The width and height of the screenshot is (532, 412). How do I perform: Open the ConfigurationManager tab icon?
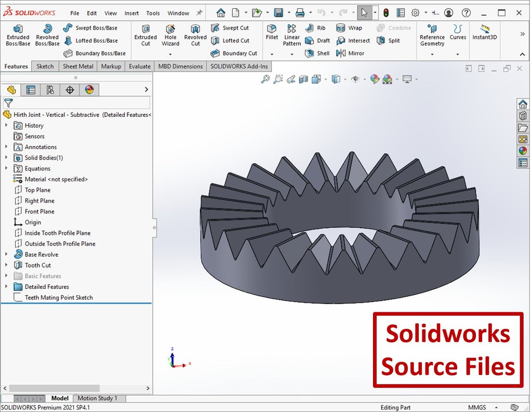pos(50,90)
